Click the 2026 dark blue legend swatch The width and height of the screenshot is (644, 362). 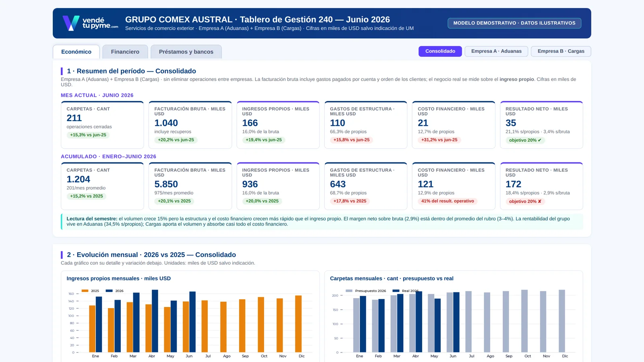(109, 291)
